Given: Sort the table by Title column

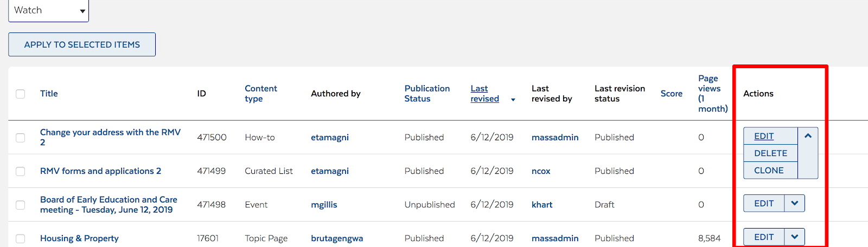Looking at the screenshot, I should point(49,94).
